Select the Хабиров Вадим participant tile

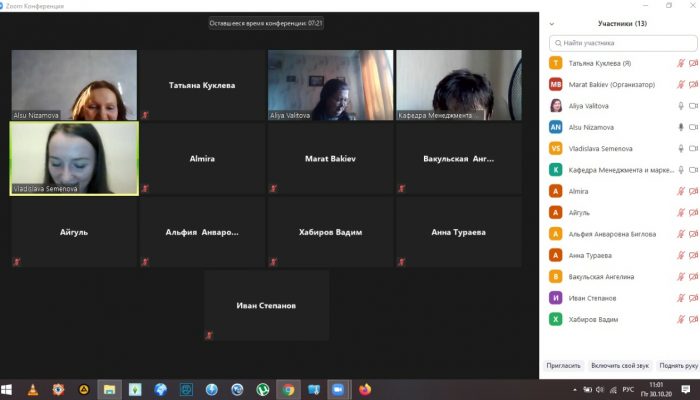tap(330, 232)
